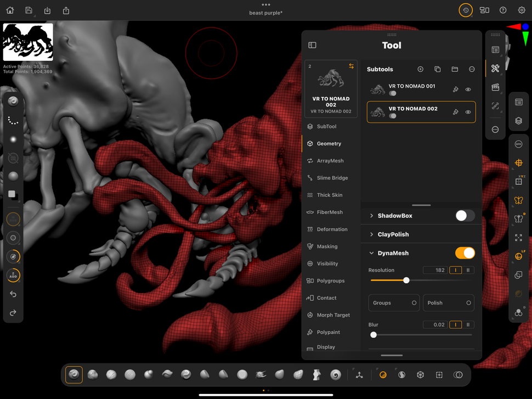
Task: Collapse the DynaMesh section
Action: pyautogui.click(x=372, y=253)
